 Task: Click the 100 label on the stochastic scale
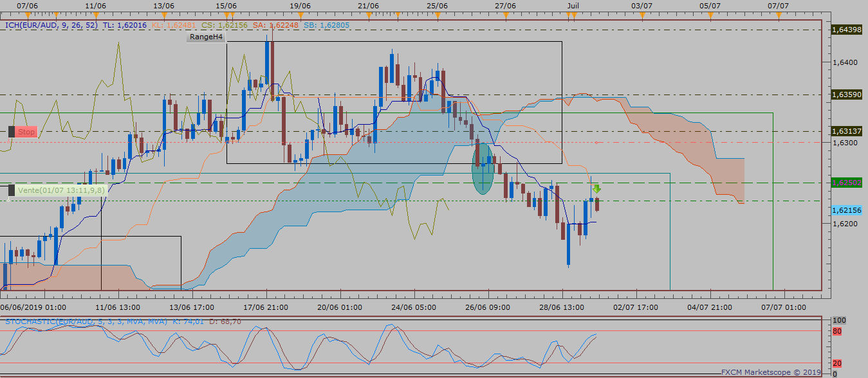839,320
